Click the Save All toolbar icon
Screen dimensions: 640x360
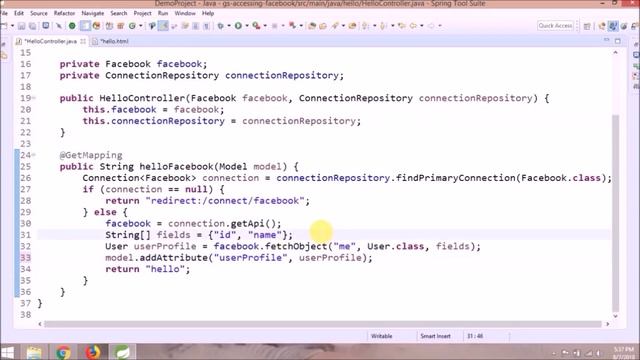click(x=32, y=26)
